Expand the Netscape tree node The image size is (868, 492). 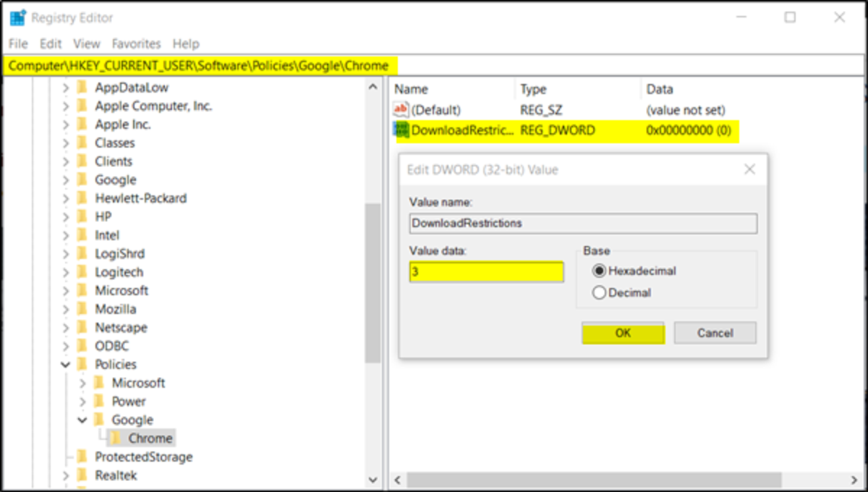click(x=66, y=328)
